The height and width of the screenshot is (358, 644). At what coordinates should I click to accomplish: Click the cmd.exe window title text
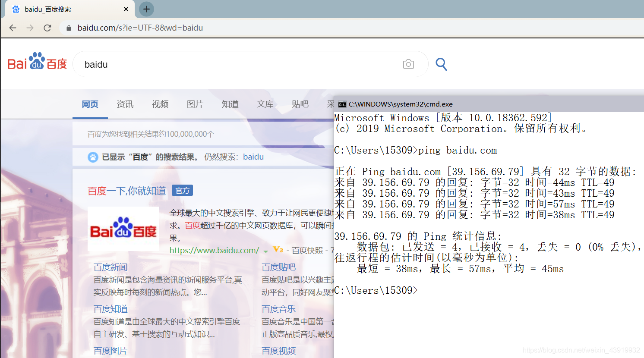coord(401,104)
